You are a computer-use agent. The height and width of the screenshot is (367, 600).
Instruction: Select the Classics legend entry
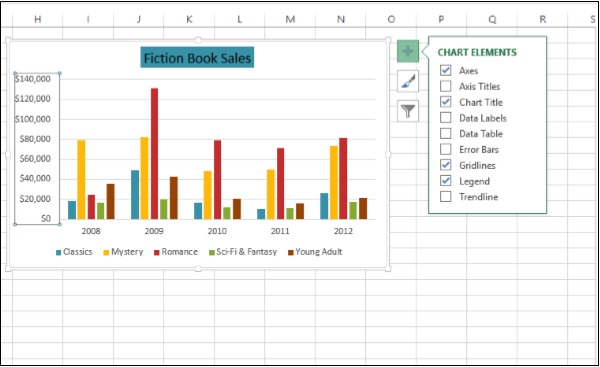74,252
